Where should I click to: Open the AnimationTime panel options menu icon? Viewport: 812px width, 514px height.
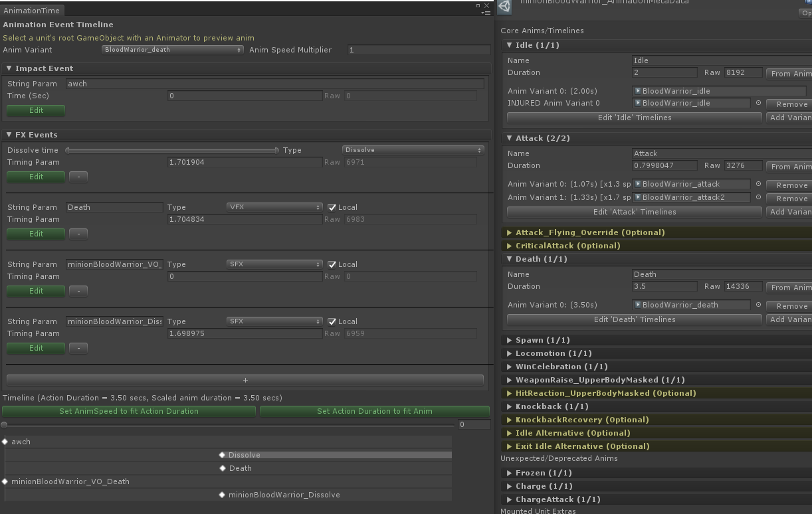point(486,13)
